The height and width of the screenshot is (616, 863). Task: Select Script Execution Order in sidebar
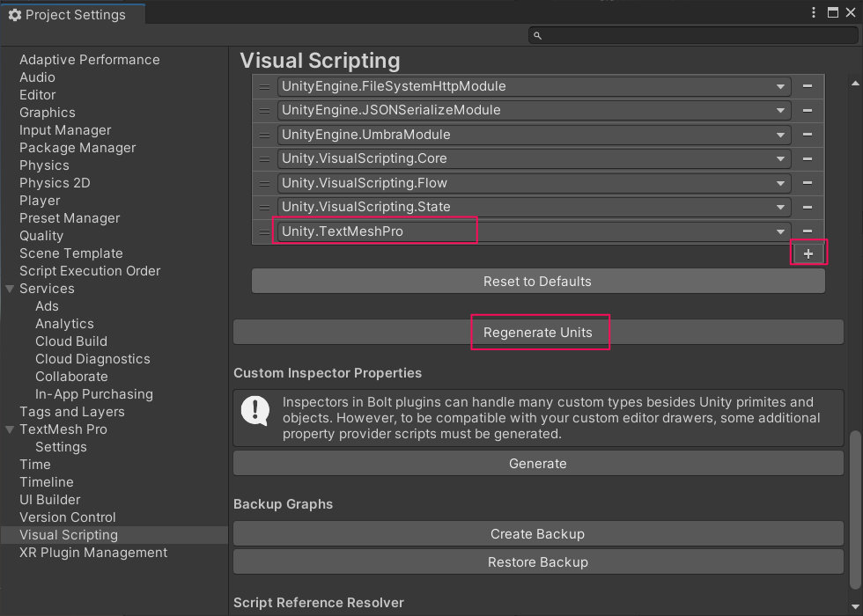tap(90, 271)
